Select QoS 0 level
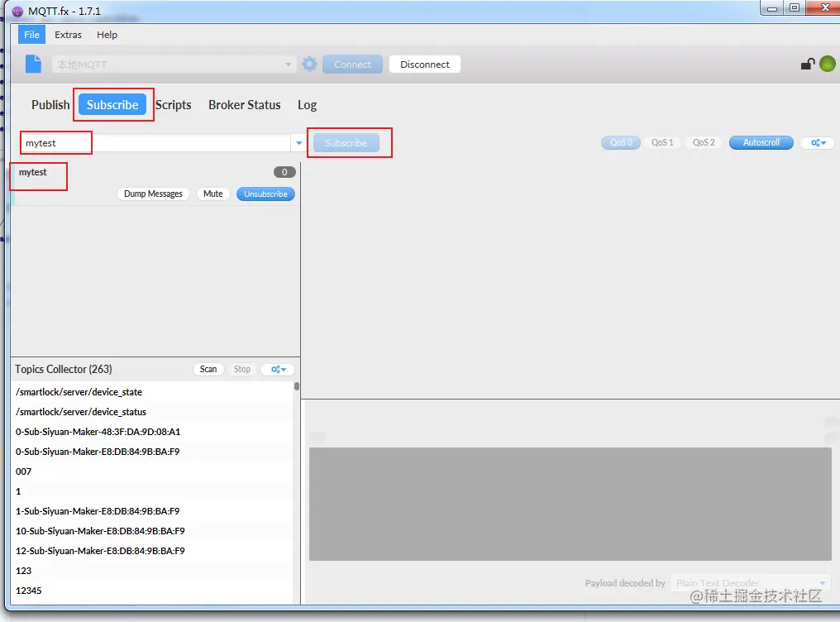This screenshot has height=622, width=840. click(x=621, y=142)
